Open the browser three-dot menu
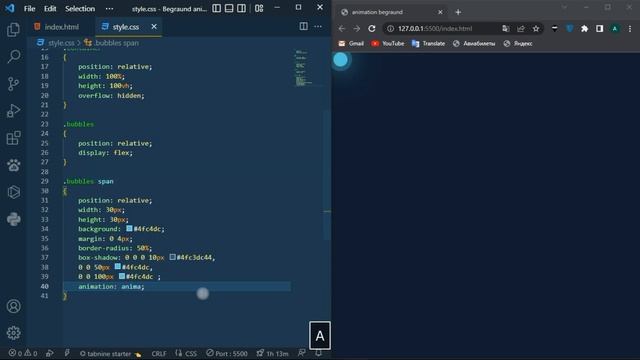Viewport: 640px width, 360px height. point(630,29)
